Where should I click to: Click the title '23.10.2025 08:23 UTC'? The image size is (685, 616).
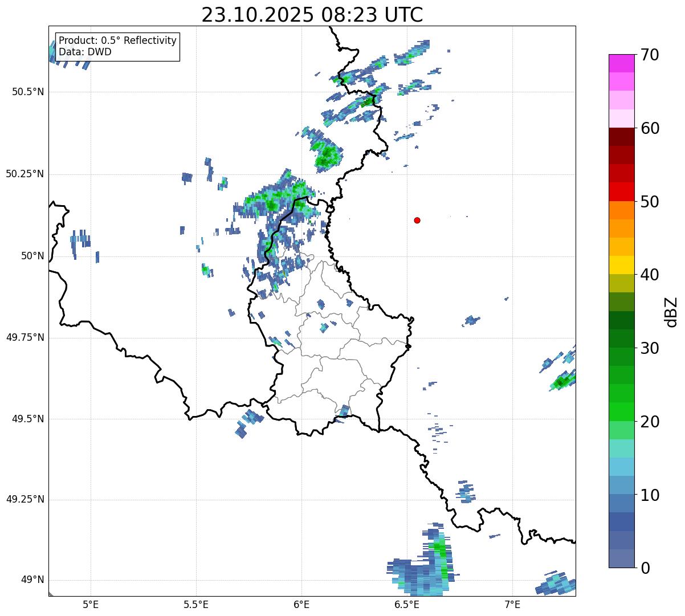[x=312, y=15]
